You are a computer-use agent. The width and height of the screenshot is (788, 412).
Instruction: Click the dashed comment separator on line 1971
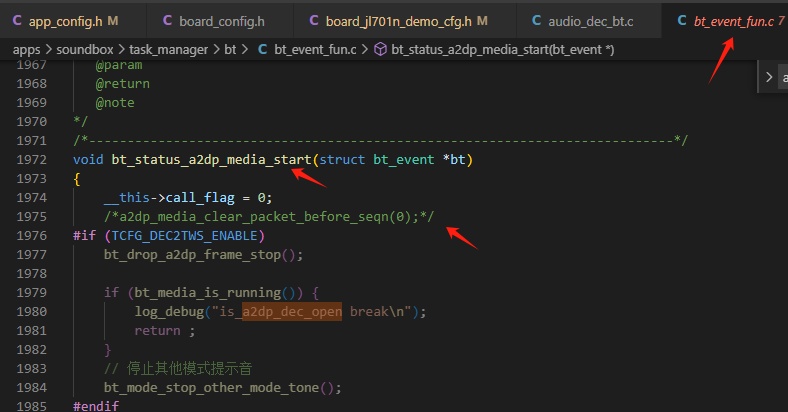click(x=380, y=141)
